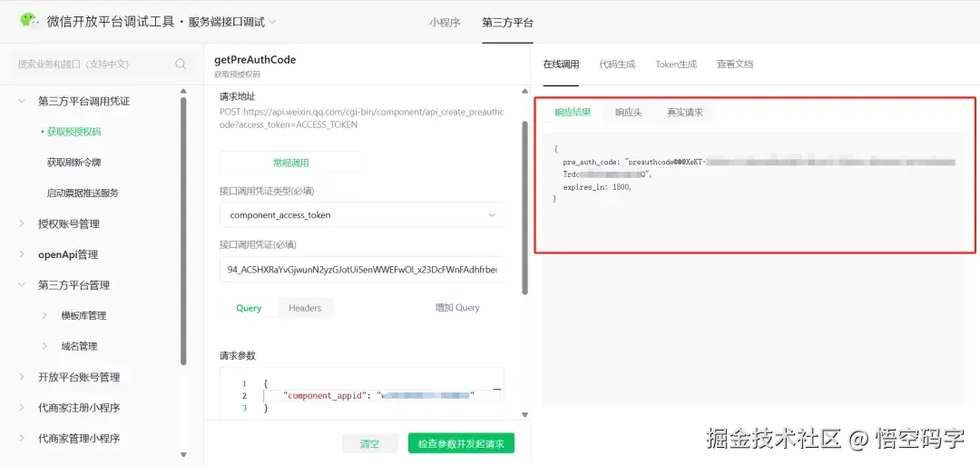
Task: Select the 真实请求 sub-tab
Action: tap(685, 113)
